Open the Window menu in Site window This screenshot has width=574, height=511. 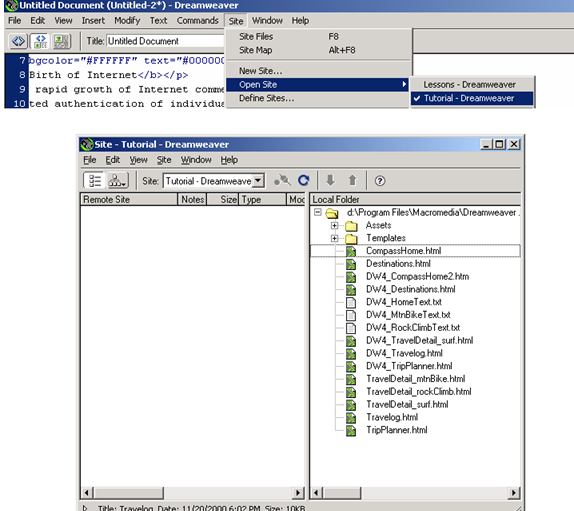tap(196, 160)
